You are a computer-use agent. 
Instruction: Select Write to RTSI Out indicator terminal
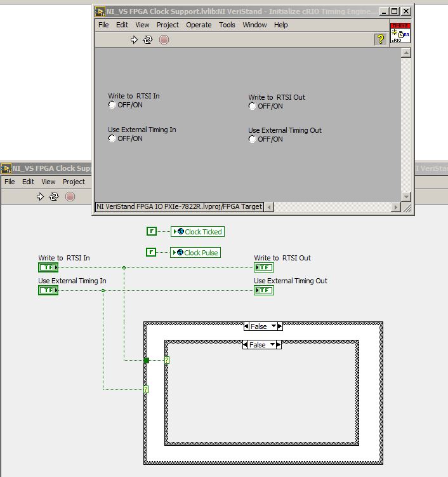(x=264, y=267)
